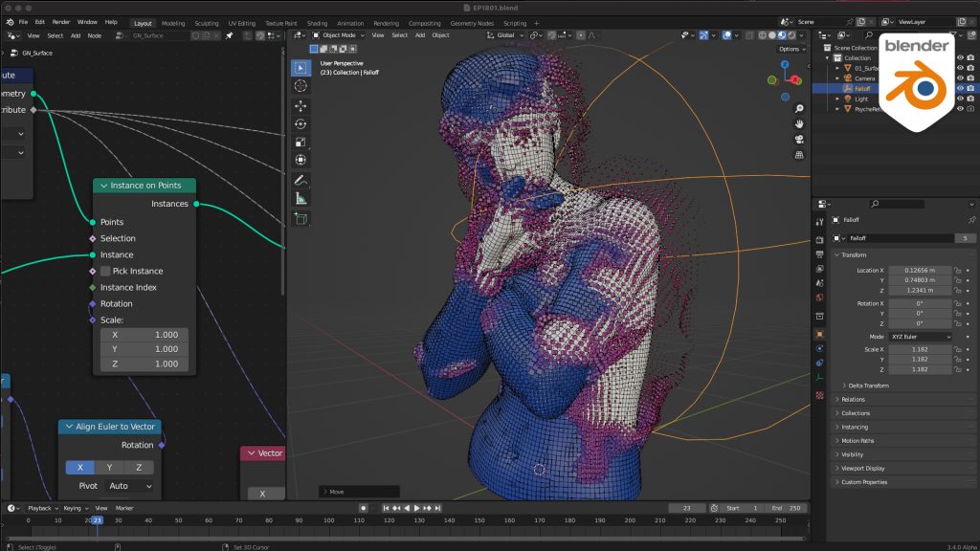Toggle viewport visibility for the Light object
980x551 pixels.
(960, 99)
